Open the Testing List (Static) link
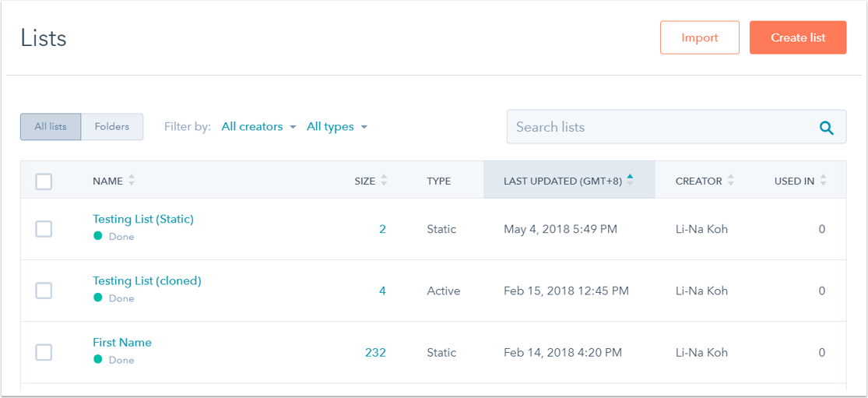The height and width of the screenshot is (398, 868). [143, 219]
